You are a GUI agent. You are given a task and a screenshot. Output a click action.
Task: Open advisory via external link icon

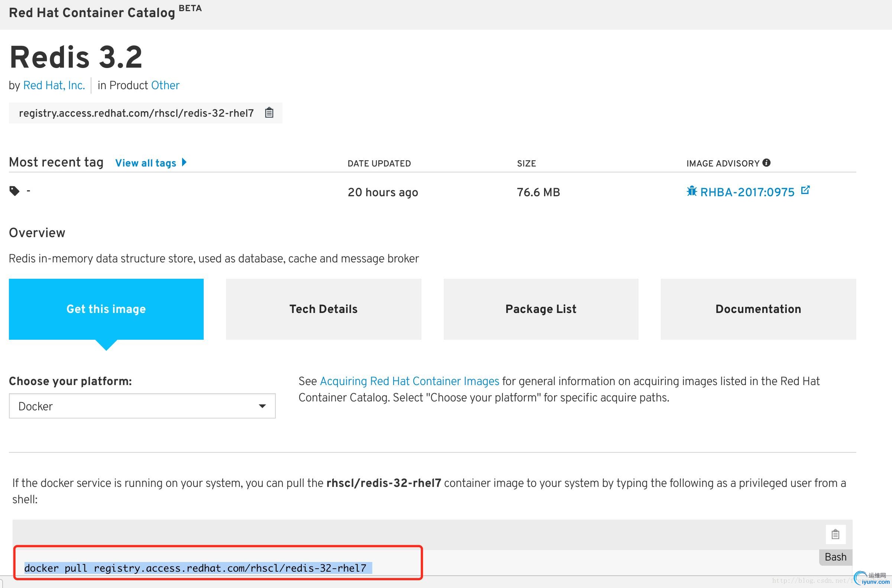[x=805, y=190]
